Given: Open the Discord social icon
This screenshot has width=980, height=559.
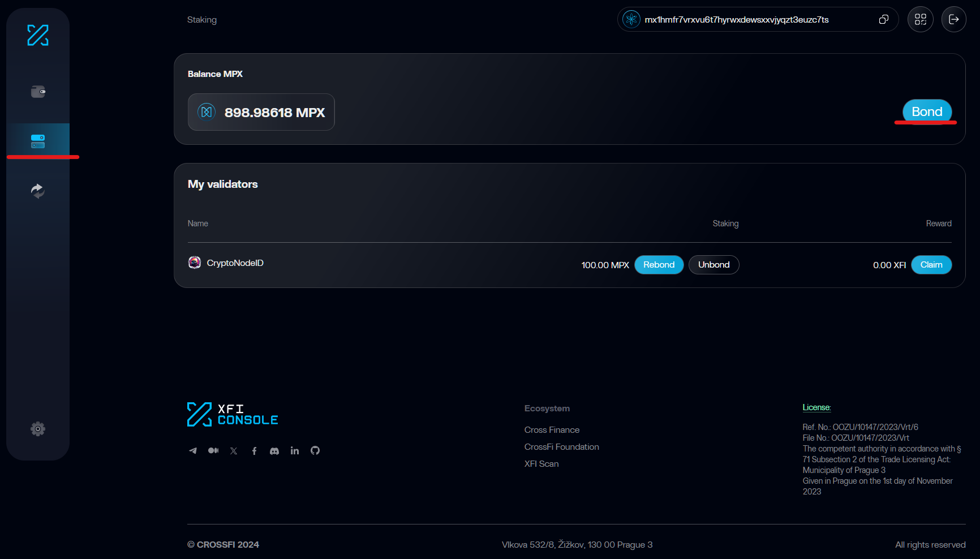Looking at the screenshot, I should pyautogui.click(x=274, y=451).
